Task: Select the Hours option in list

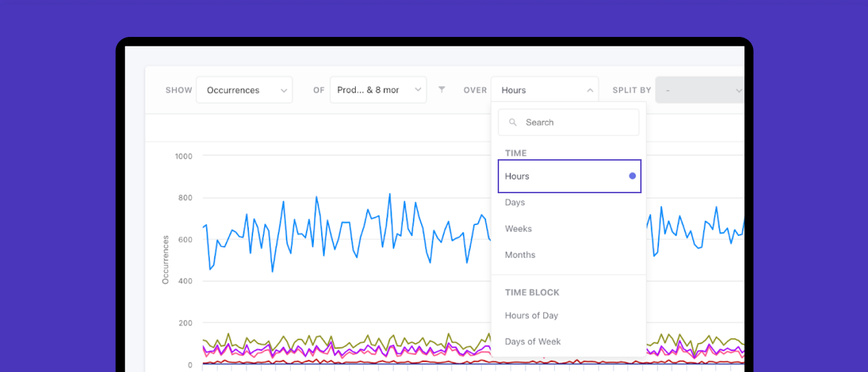Action: (518, 177)
